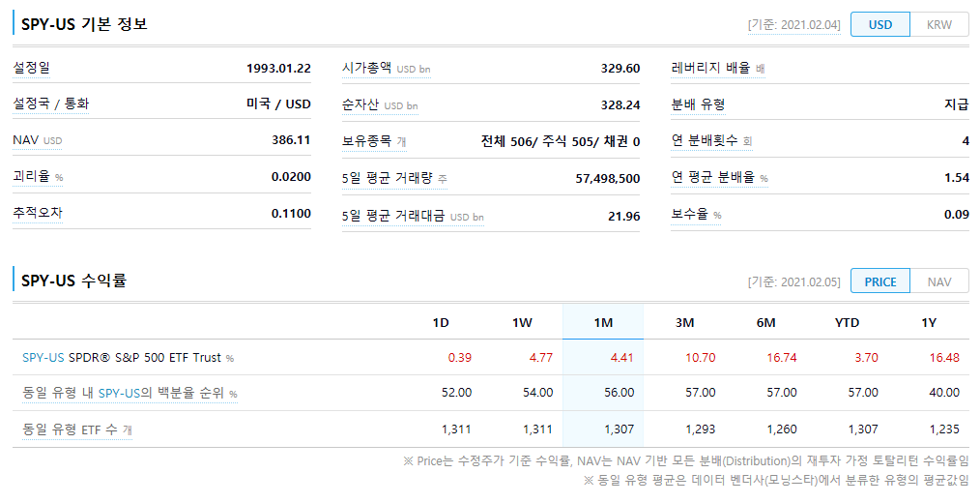Switch currency to USD
Image resolution: width=980 pixels, height=503 pixels.
point(880,25)
